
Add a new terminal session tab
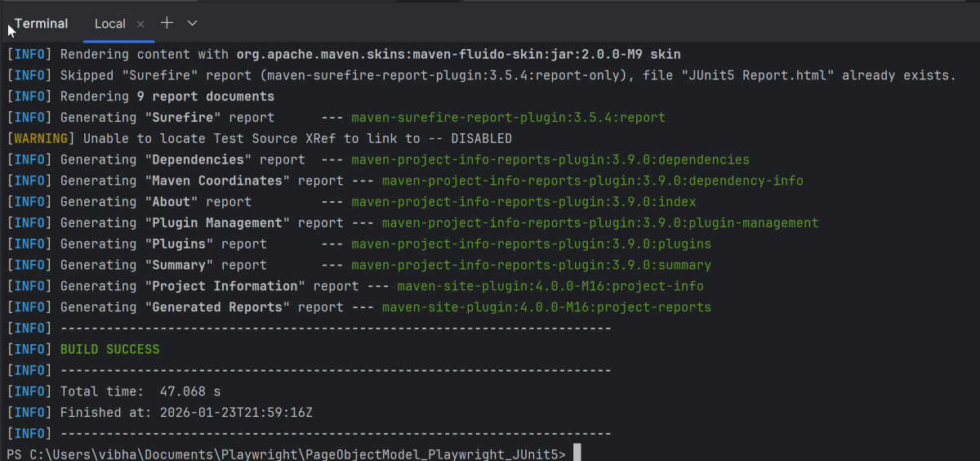[167, 23]
